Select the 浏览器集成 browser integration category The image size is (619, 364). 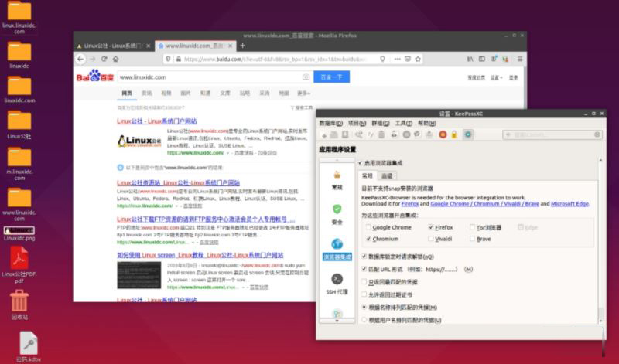(x=337, y=250)
